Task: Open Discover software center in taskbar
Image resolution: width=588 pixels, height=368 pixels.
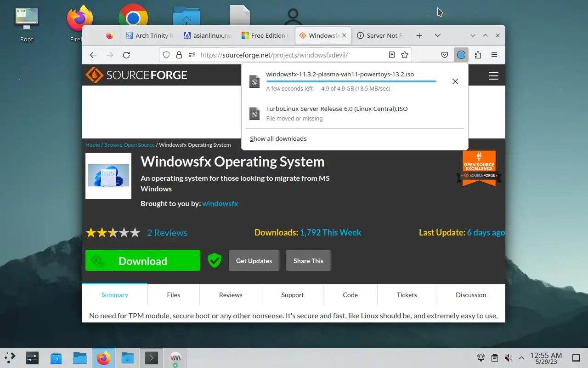Action: pos(56,358)
